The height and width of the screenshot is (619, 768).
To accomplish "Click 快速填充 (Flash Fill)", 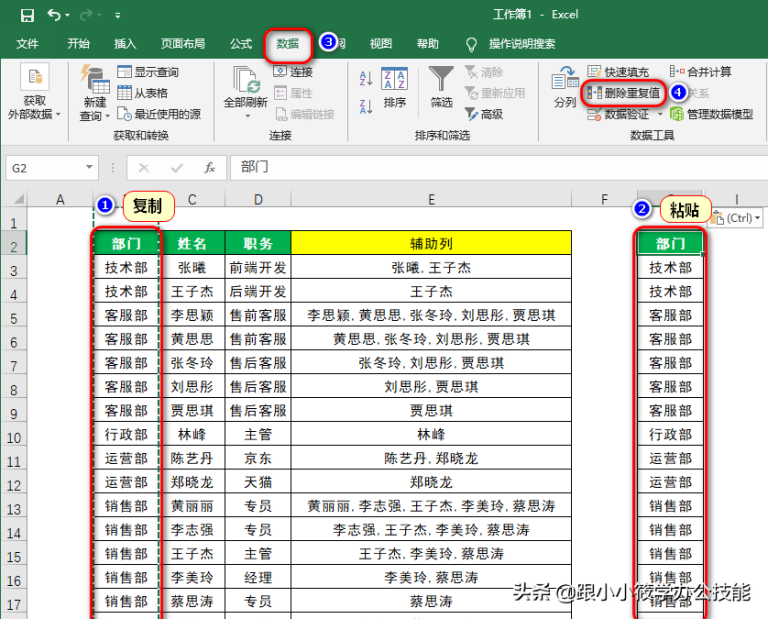I will (618, 72).
